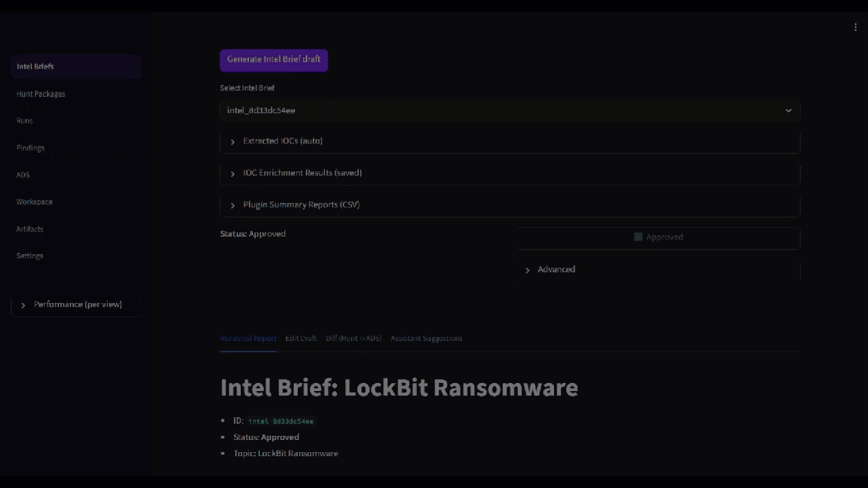This screenshot has width=868, height=488.
Task: Open the Select Intel Brief dropdown
Action: [x=510, y=110]
